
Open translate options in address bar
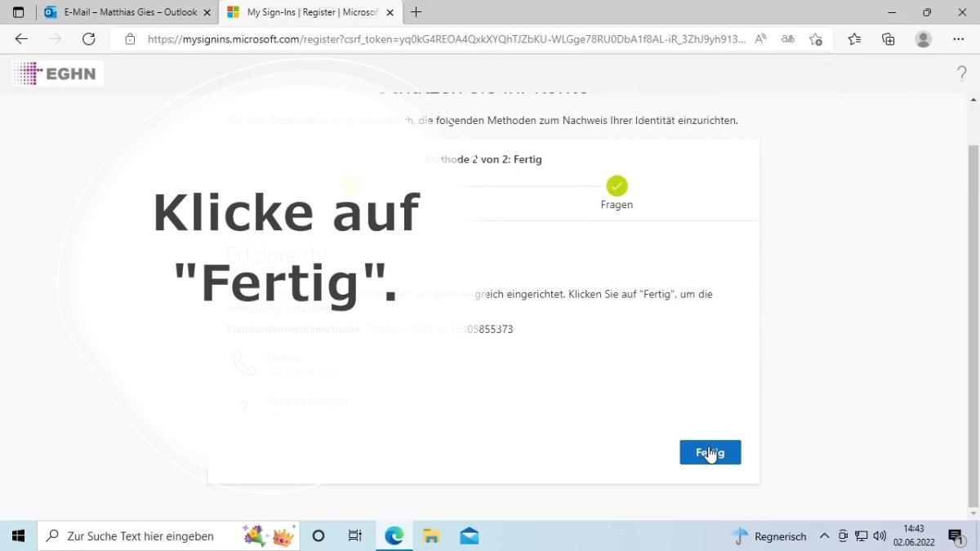click(x=787, y=39)
